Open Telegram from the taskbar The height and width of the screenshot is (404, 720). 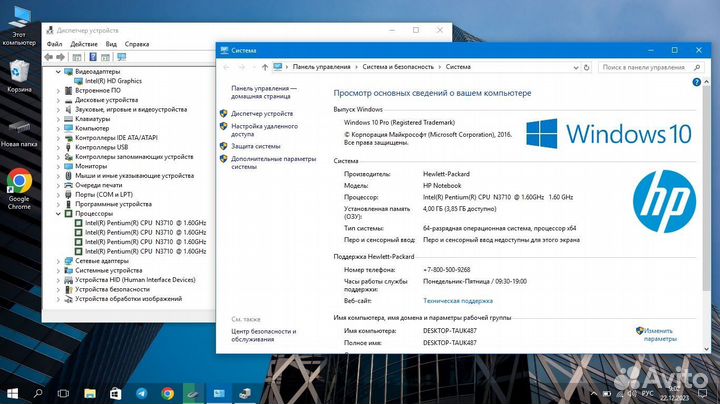click(141, 393)
